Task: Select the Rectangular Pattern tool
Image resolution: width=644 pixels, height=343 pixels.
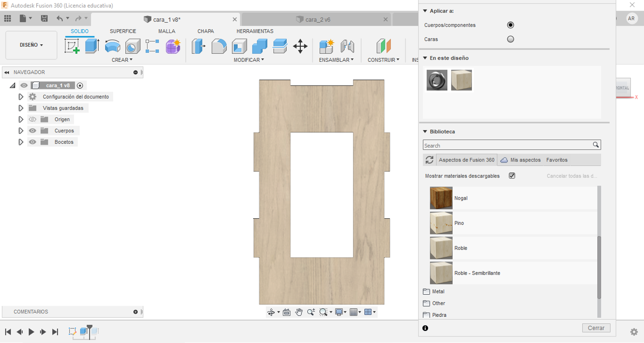Action: (x=152, y=46)
